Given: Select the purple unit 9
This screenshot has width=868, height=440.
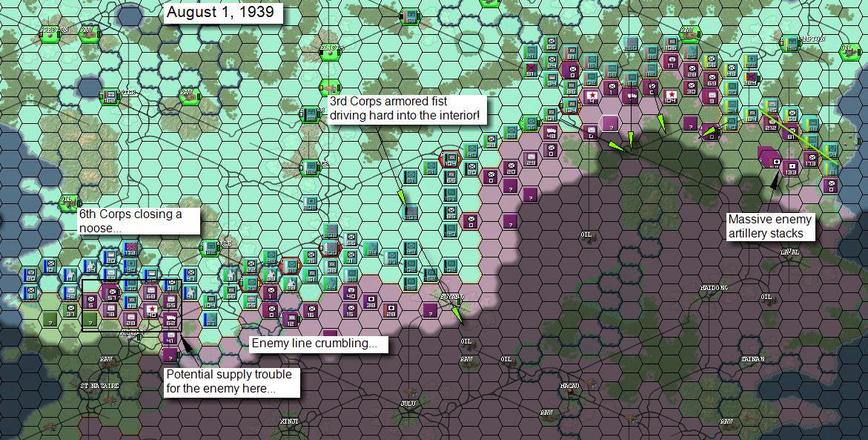Looking at the screenshot, I should pos(710,97).
